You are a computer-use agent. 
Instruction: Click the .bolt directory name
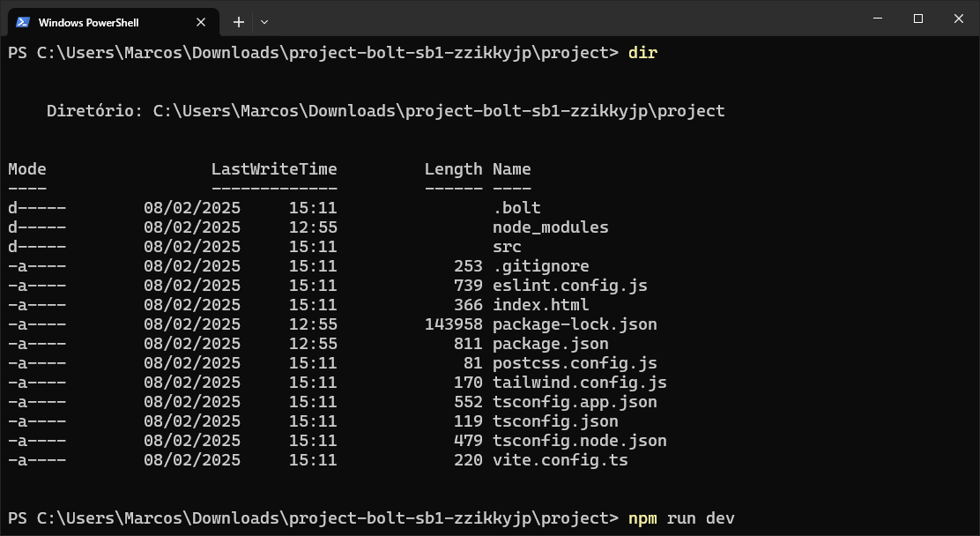tap(516, 208)
